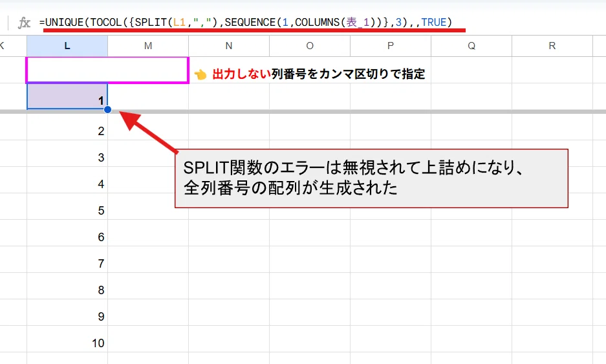This screenshot has height=364, width=606.
Task: Select the cell containing value 1
Action: (67, 96)
